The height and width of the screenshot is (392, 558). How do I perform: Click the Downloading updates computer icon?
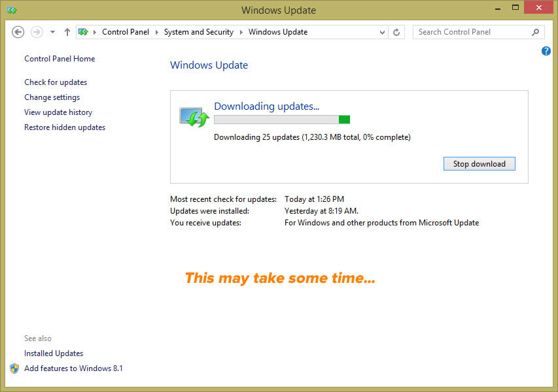194,116
